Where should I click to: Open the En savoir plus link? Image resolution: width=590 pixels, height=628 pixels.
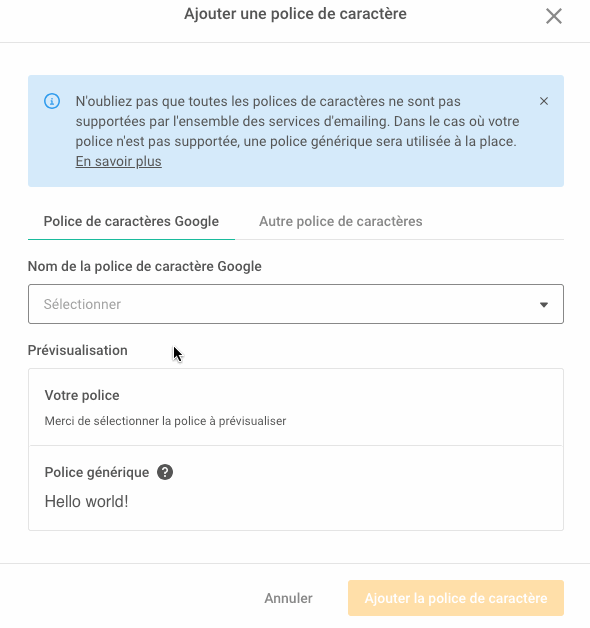point(119,161)
